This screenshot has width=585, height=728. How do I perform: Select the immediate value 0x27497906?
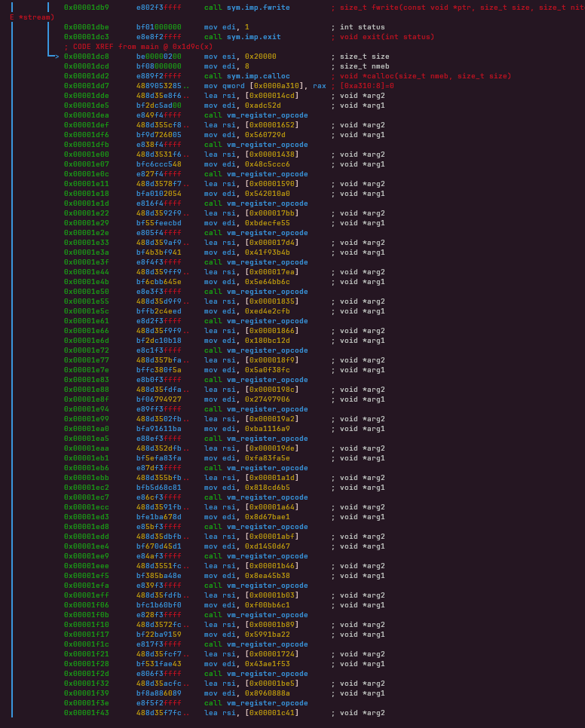point(267,399)
